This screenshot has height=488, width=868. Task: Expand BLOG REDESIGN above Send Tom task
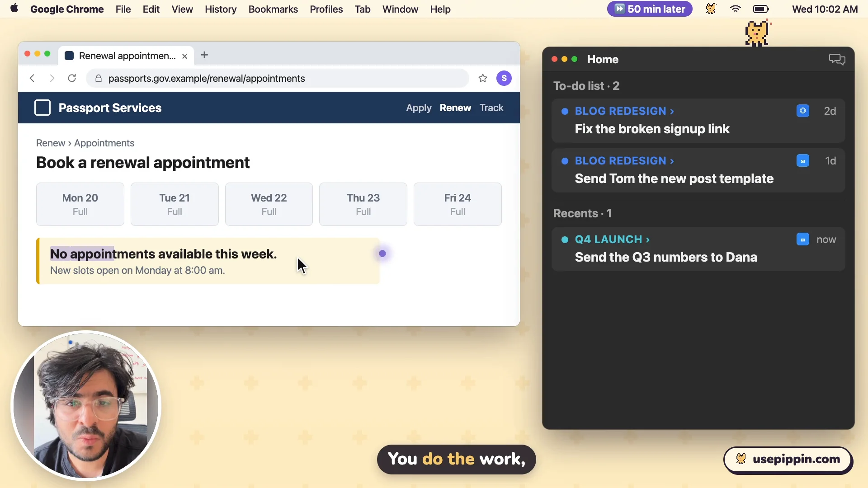[x=624, y=161]
